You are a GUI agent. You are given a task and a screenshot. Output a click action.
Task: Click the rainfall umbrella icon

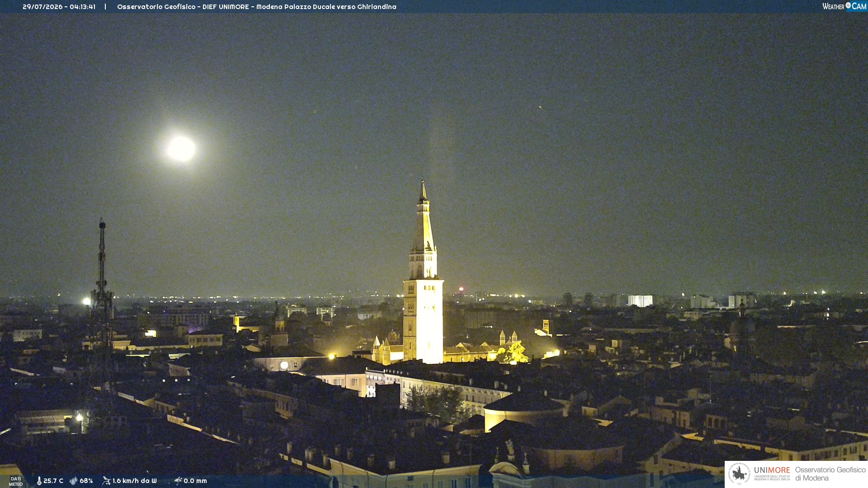[178, 481]
